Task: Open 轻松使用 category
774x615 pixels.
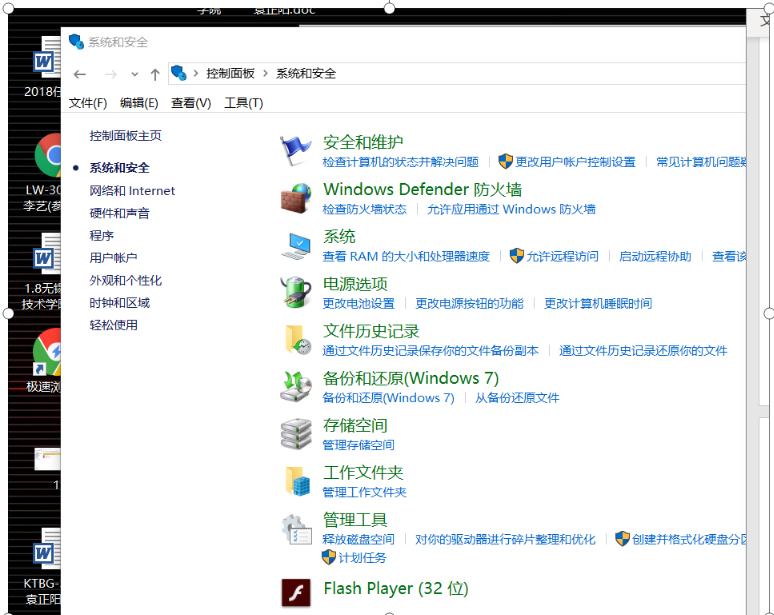Action: 114,325
